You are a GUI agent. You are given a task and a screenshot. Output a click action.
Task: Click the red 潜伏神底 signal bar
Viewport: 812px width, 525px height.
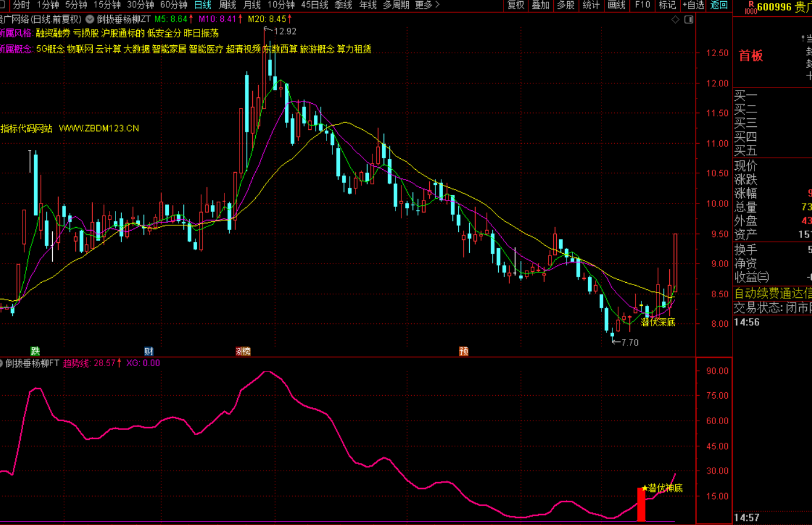(641, 505)
